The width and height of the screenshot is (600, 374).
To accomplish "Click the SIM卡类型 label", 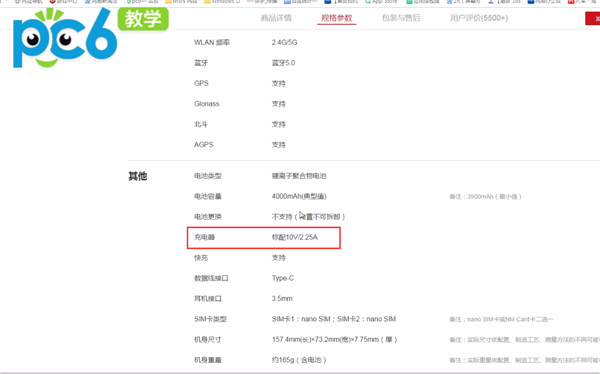I will 210,319.
